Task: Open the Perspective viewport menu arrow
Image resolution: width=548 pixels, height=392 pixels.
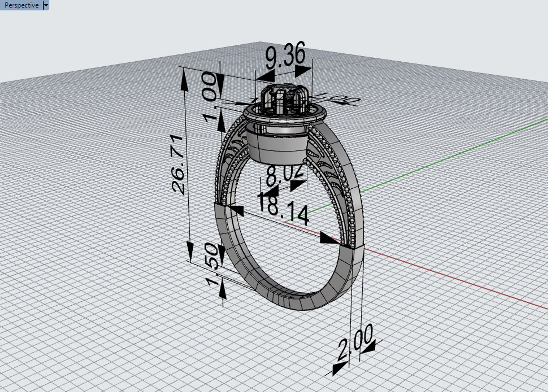Action: click(46, 5)
